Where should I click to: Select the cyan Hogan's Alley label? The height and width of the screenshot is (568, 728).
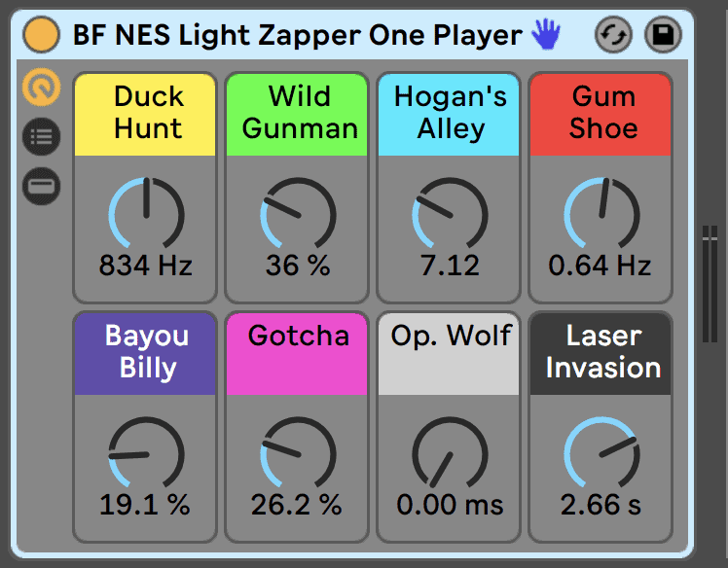[449, 114]
